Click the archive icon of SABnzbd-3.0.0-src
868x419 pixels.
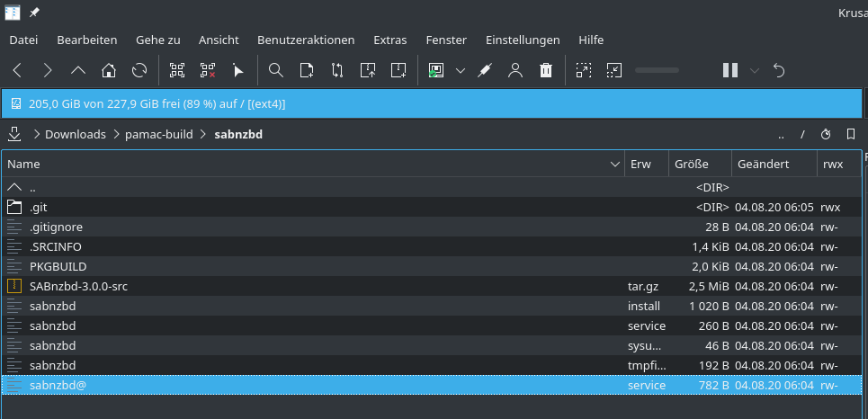[14, 286]
